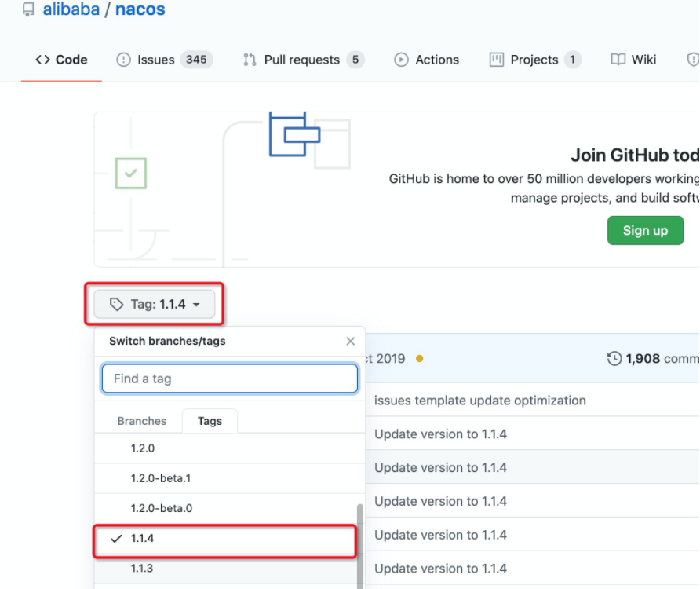Open the Issues tab
This screenshot has height=589, width=700.
click(164, 60)
